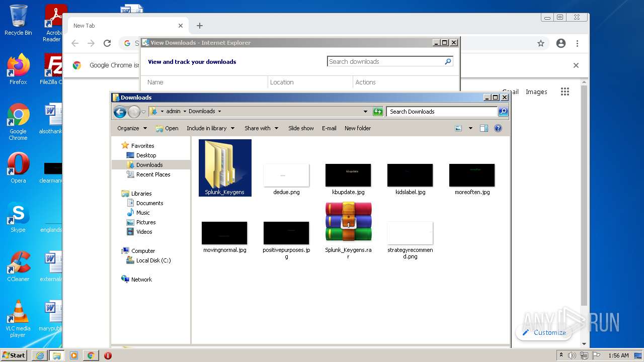Screen dimensions: 644x362
Task: Click the Name column header in View Downloads
Action: click(x=155, y=82)
